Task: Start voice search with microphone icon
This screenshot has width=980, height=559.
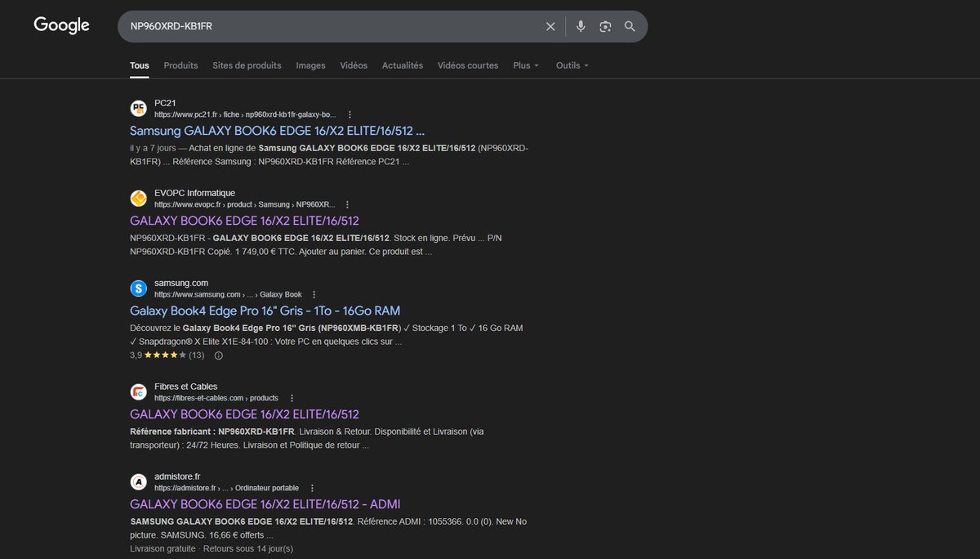Action: click(581, 26)
